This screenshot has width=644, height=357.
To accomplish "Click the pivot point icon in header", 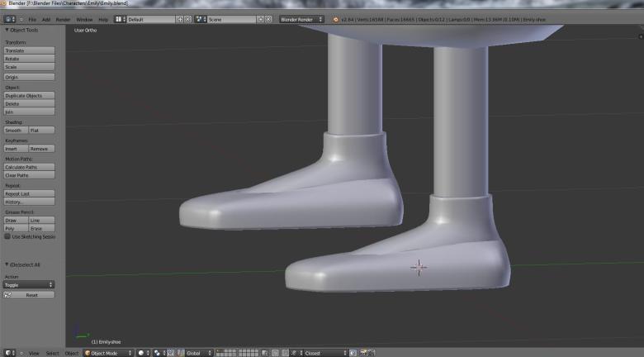I will (x=156, y=353).
